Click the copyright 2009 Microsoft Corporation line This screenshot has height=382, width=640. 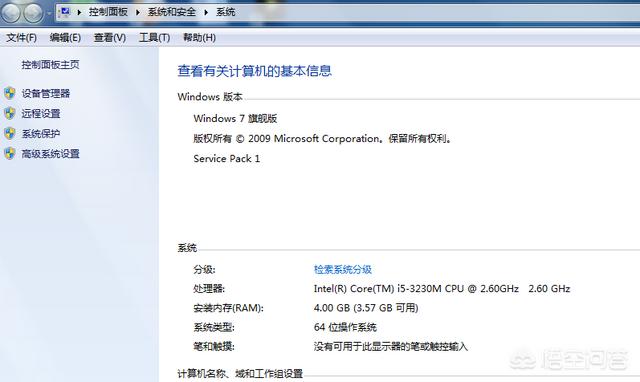tap(322, 139)
